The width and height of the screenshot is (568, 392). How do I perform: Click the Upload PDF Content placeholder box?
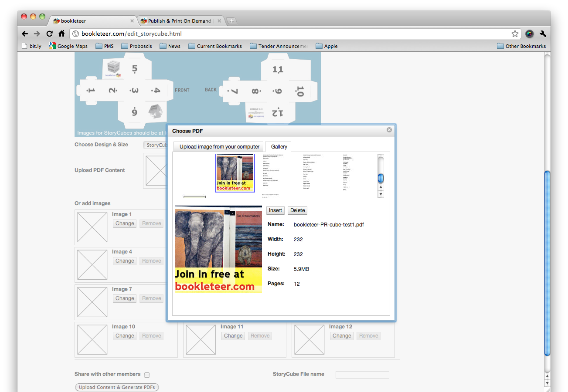[155, 171]
